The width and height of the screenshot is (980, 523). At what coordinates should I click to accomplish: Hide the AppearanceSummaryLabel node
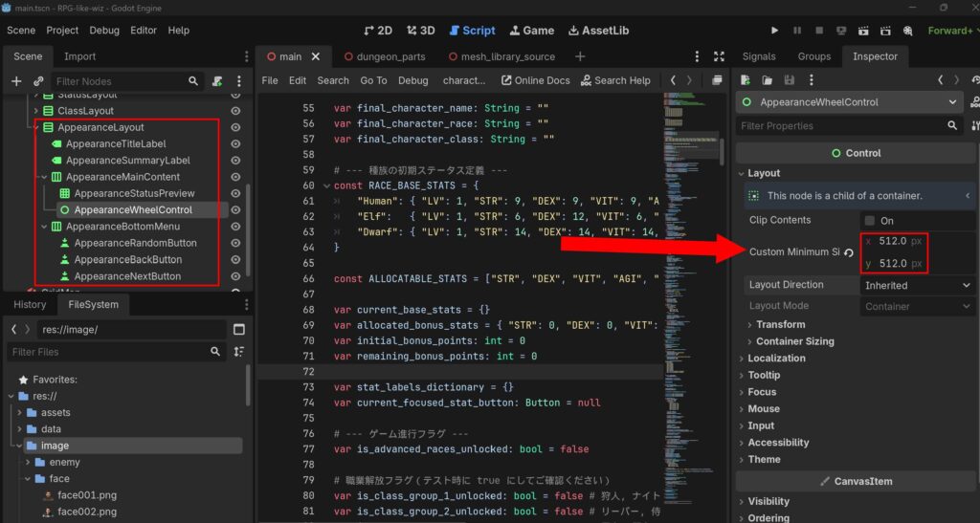[x=235, y=161]
